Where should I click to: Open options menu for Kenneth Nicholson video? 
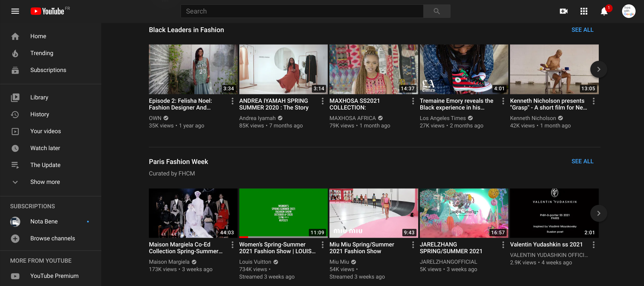594,101
